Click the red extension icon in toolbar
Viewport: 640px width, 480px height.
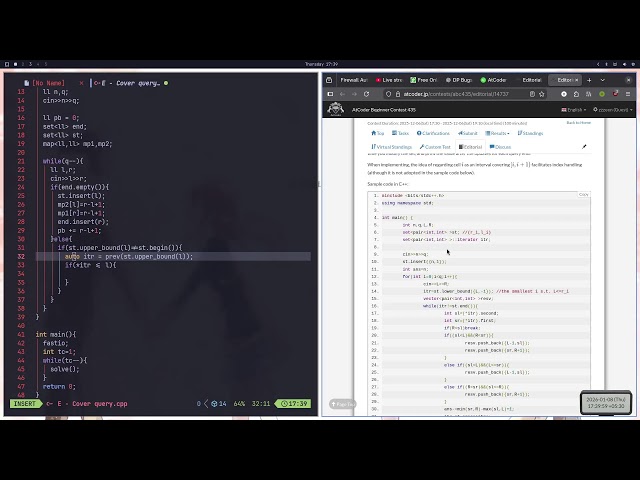pos(615,94)
